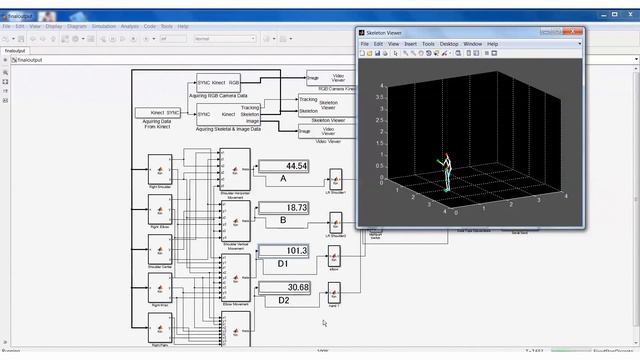Select the Pan hand tool in Skeleton Viewer

pos(421,53)
